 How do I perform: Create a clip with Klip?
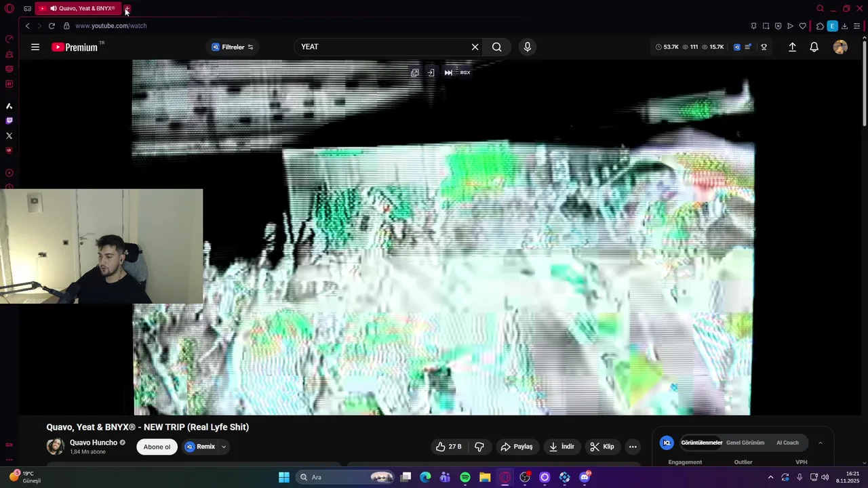602,447
